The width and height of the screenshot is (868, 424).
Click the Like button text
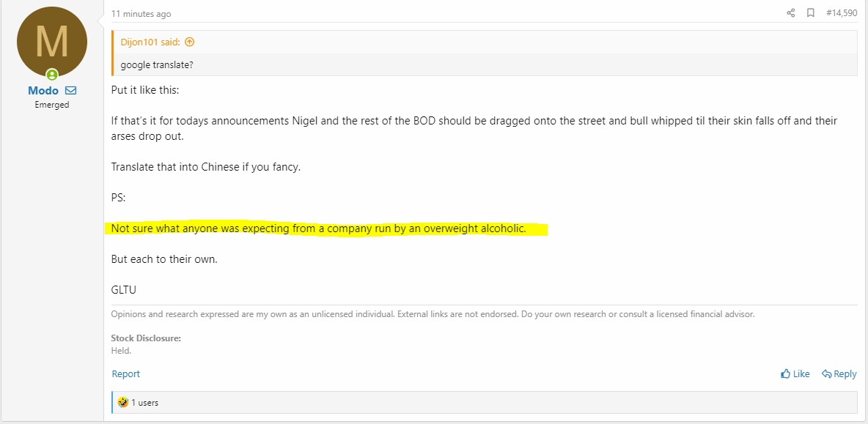[801, 374]
